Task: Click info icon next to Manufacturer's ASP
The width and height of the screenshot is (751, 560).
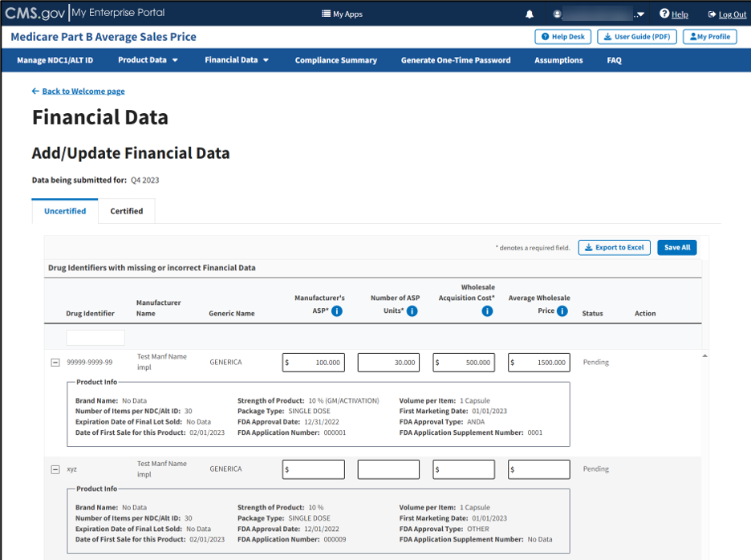Action: tap(337, 311)
